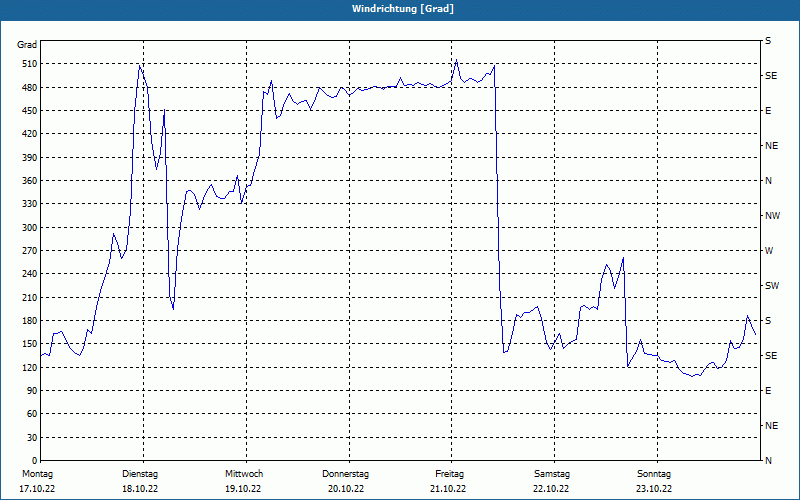Screen dimensions: 800x500
Task: Click the 390 value on degree axis
Action: coord(29,158)
